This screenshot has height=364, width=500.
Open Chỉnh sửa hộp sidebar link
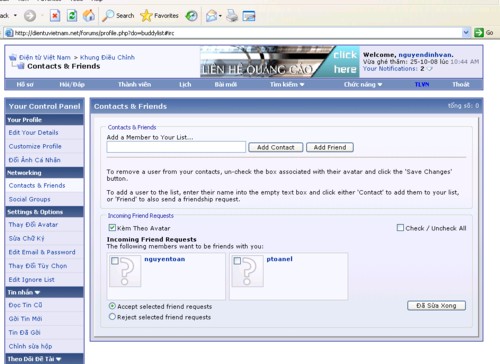(30, 346)
